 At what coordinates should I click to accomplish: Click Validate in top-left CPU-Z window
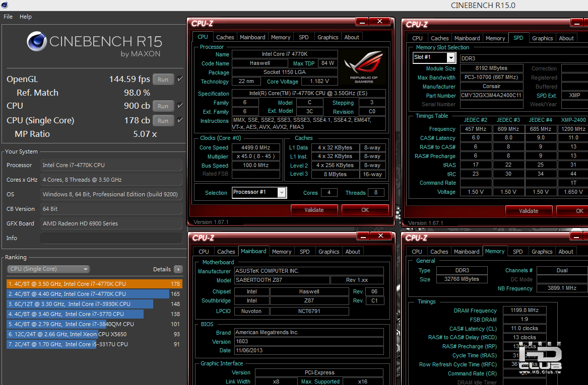coord(314,210)
